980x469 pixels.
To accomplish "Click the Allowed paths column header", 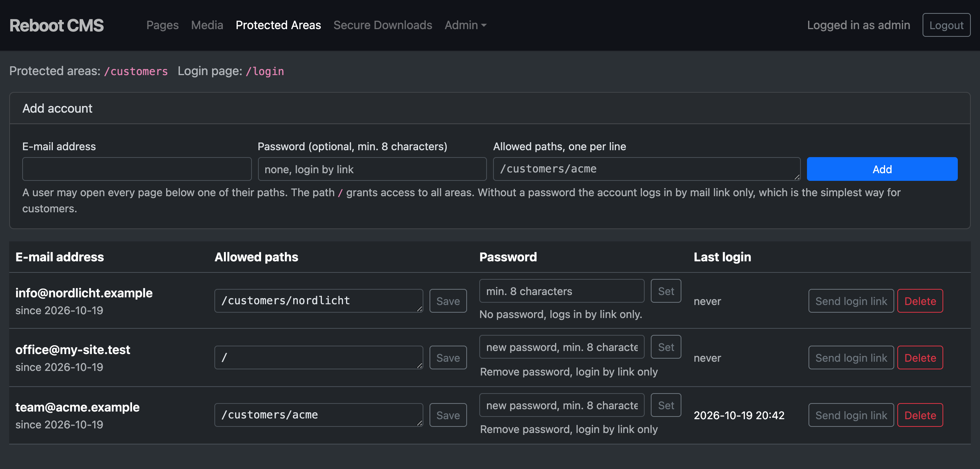I will point(256,257).
